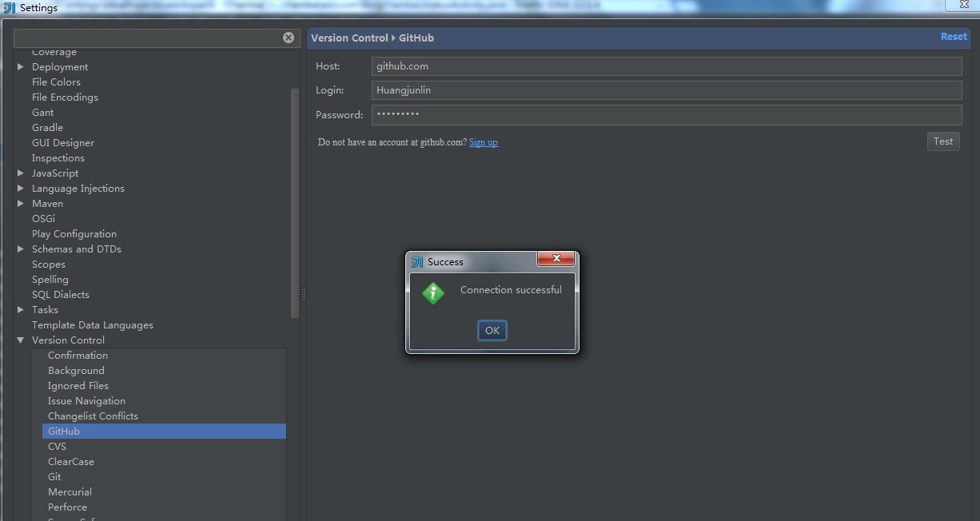Collapse the Version Control node
The image size is (980, 521).
coord(21,340)
